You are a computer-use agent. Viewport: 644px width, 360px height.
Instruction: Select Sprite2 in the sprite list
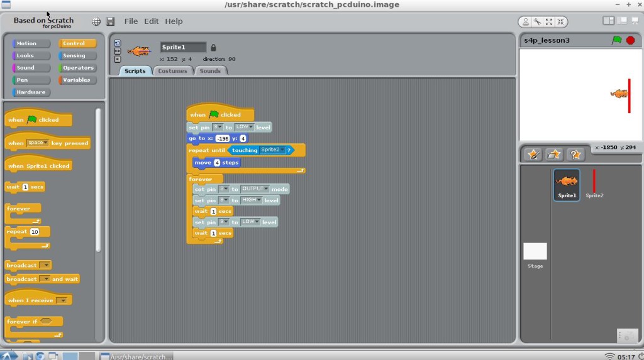point(594,185)
